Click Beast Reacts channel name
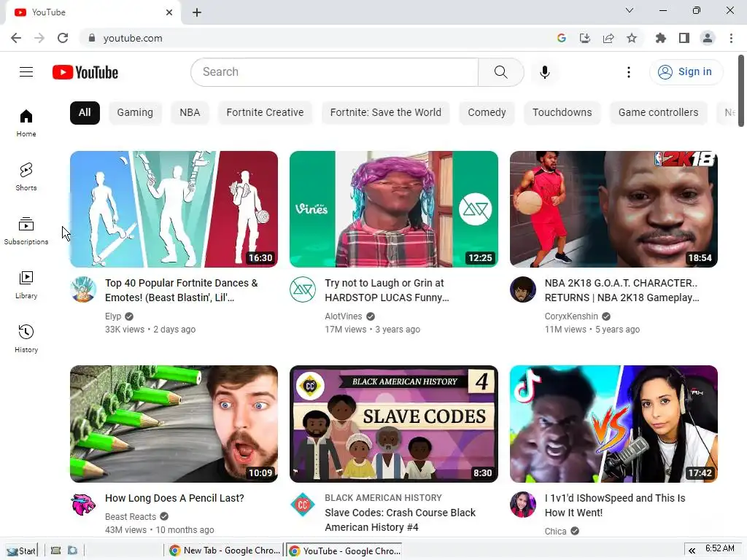This screenshot has width=747, height=560. click(131, 517)
